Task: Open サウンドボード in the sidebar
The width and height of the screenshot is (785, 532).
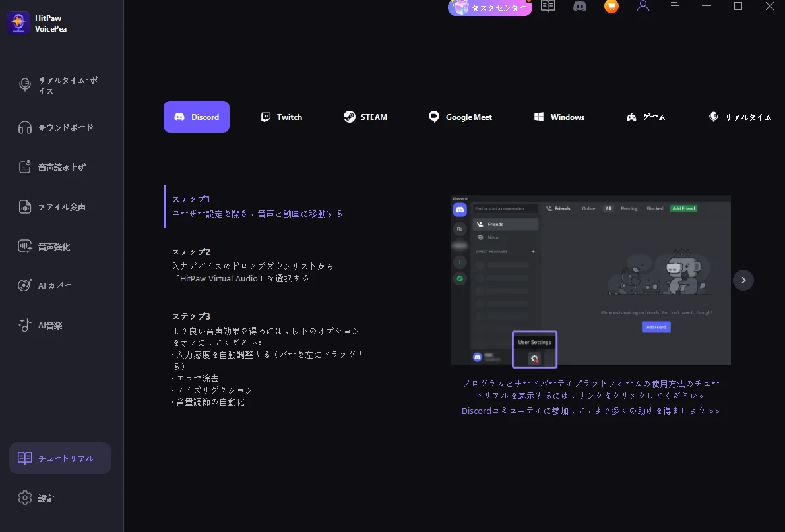Action: pos(60,128)
